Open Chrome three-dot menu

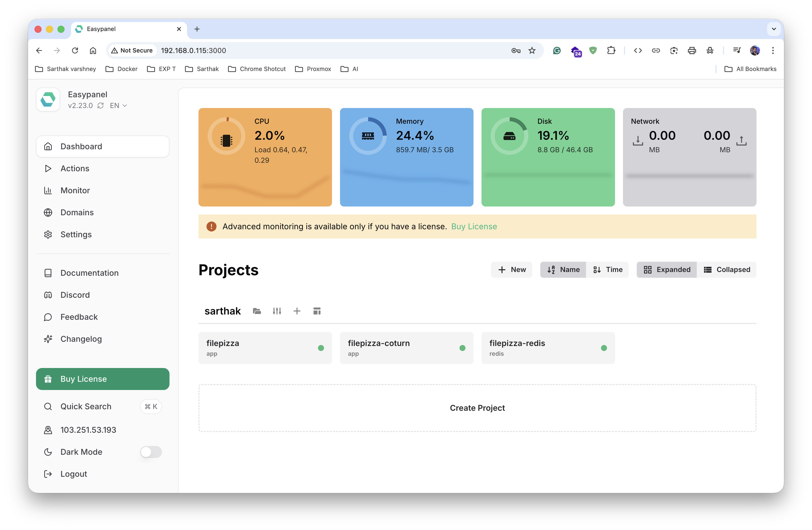pos(773,50)
